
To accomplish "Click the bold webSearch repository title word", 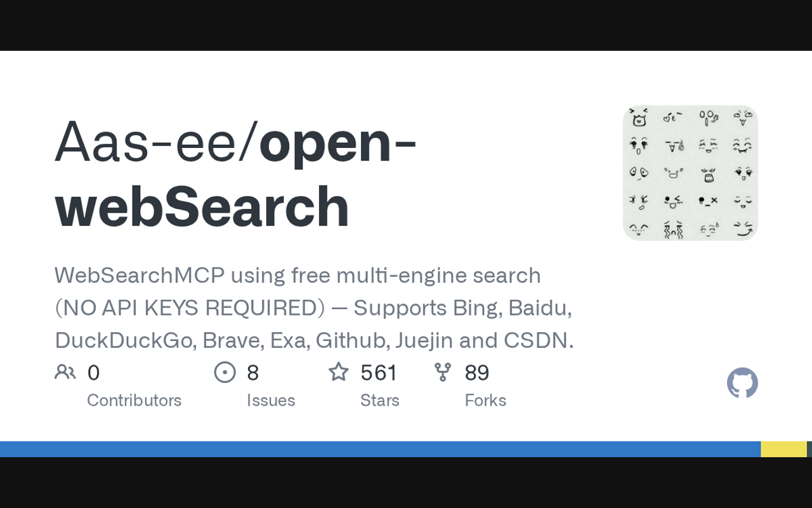I will coord(202,206).
